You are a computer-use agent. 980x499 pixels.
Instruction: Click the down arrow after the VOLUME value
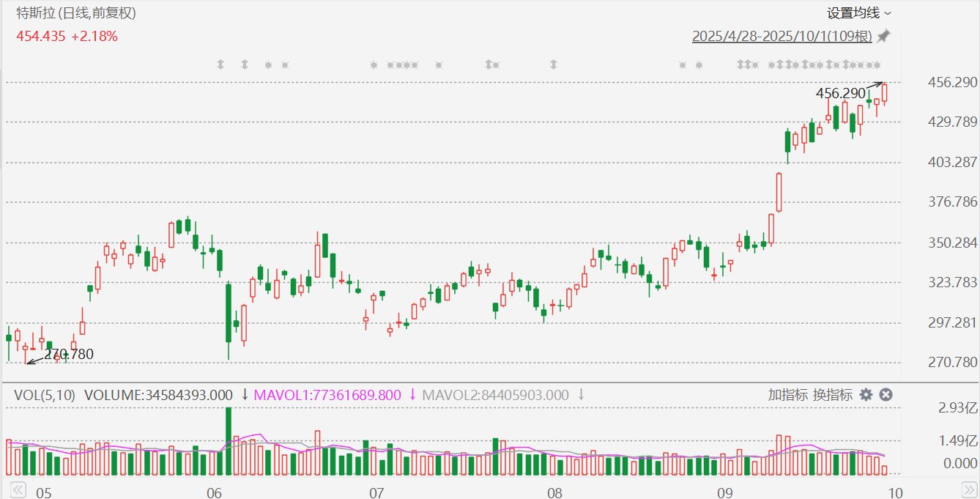245,395
